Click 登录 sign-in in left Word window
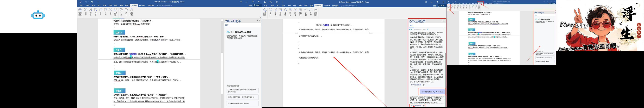This screenshot has height=108, width=644. pyautogui.click(x=250, y=5)
